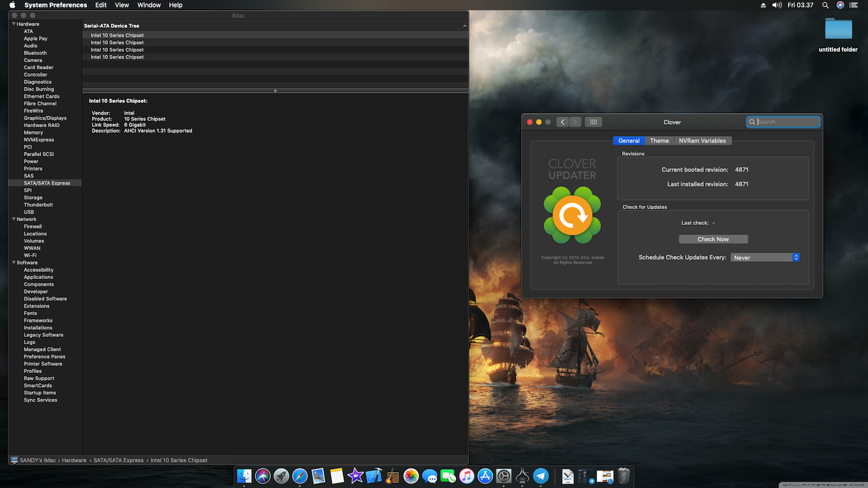The width and height of the screenshot is (868, 488).
Task: Show all preferences grid button
Action: coord(593,122)
